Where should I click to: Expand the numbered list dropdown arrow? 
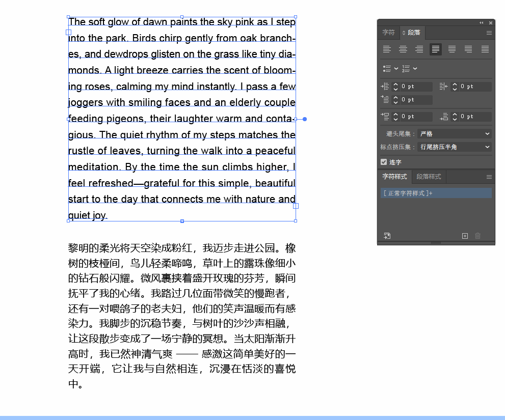[x=415, y=68]
